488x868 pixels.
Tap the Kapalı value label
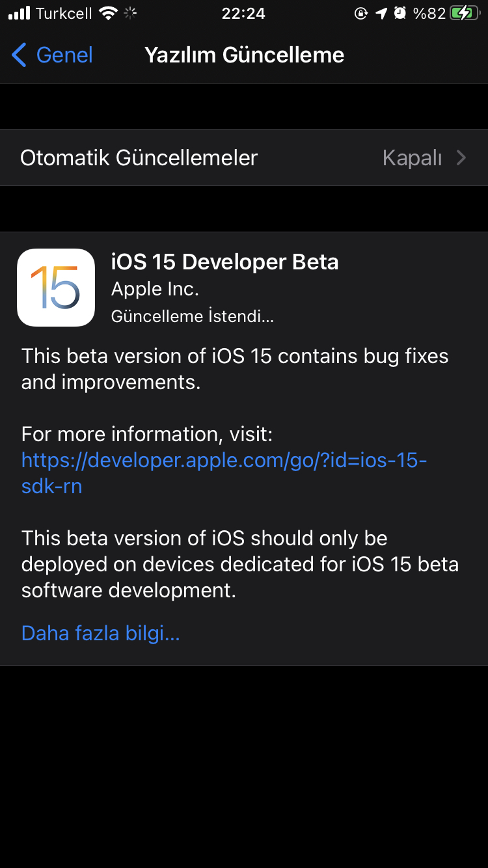[x=413, y=157]
